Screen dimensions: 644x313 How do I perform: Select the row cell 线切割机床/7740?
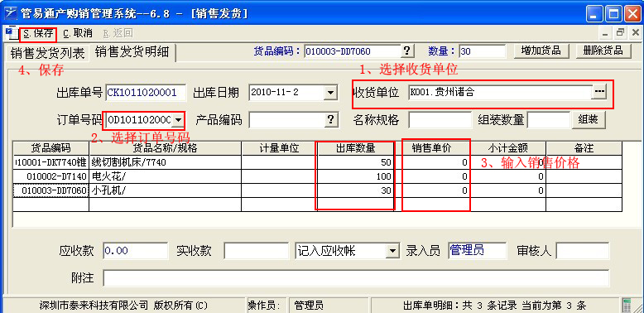coord(165,162)
